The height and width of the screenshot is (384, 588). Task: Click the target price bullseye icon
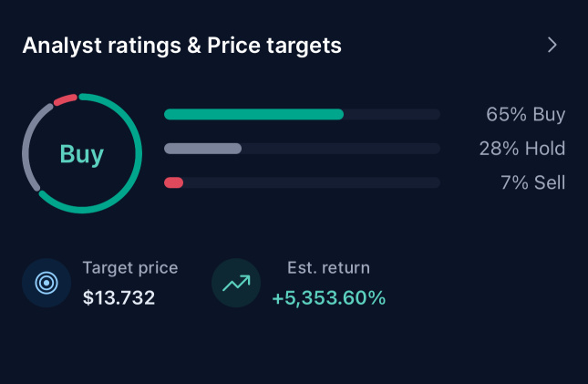pos(46,283)
